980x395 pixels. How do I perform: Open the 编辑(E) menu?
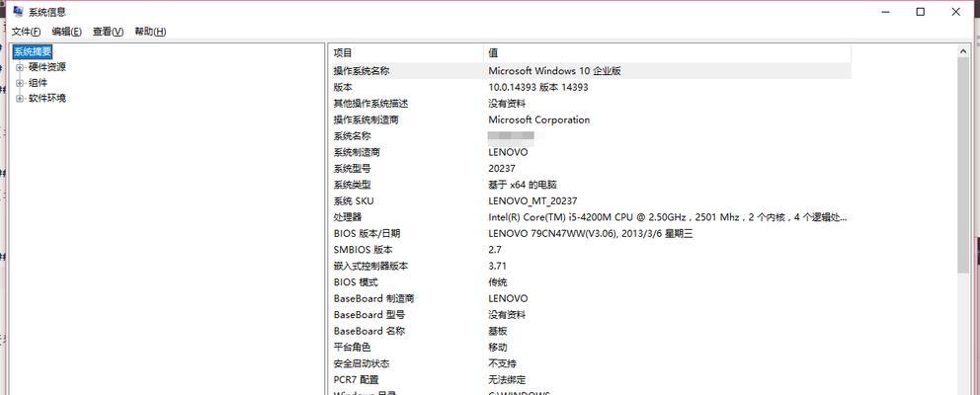click(67, 32)
